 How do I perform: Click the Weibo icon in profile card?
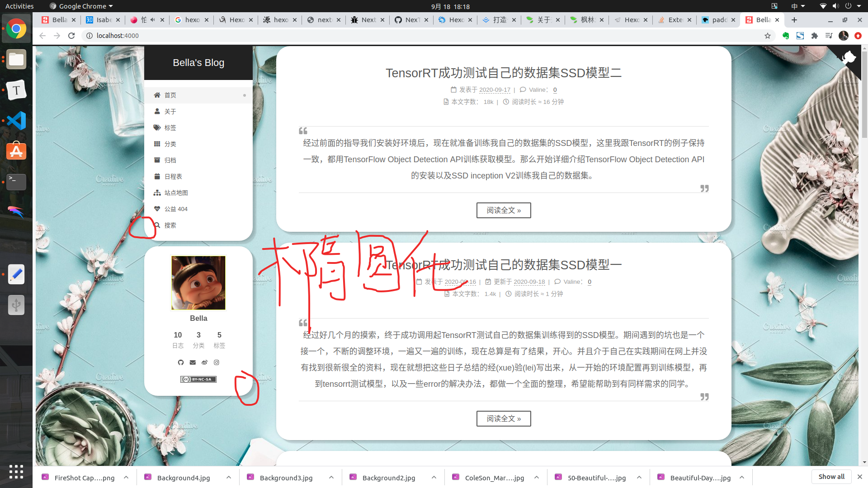[204, 362]
